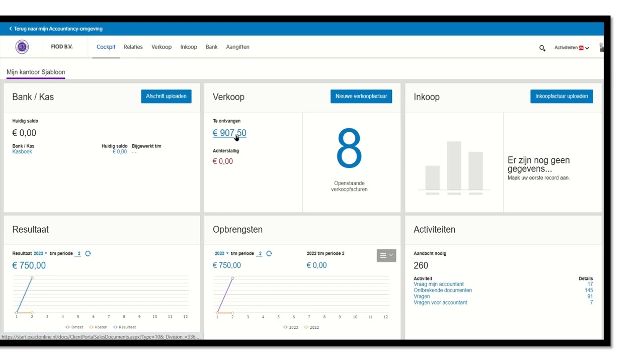Click the FIOD B.V. company logo icon
Image resolution: width=644 pixels, height=362 pixels.
pos(22,47)
